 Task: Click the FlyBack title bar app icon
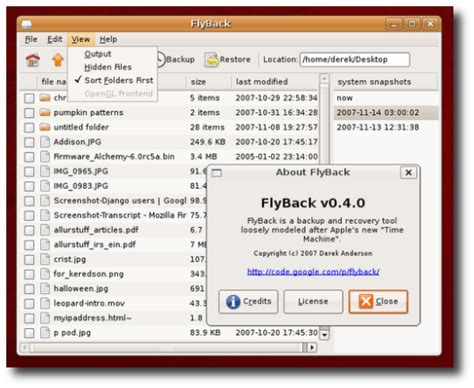tap(26, 24)
